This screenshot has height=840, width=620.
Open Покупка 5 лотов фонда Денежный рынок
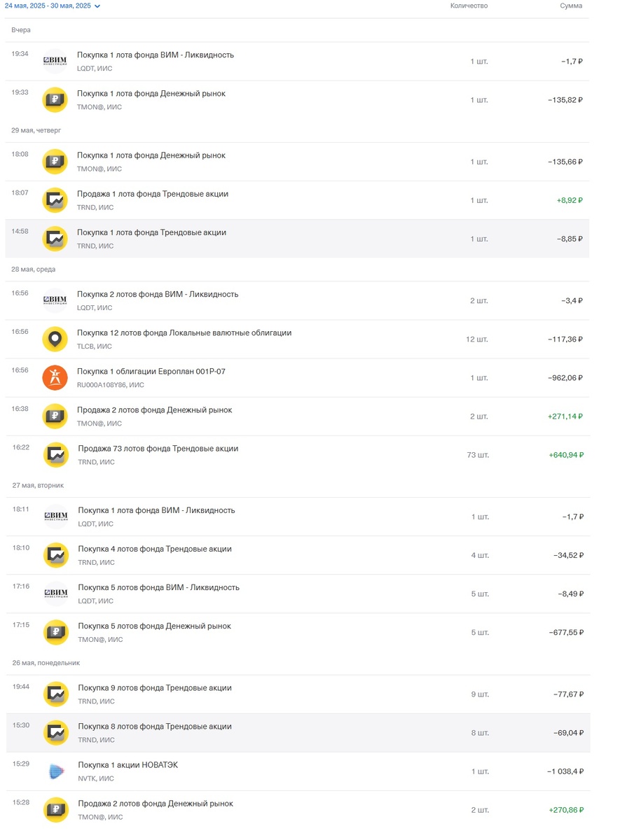click(x=298, y=632)
